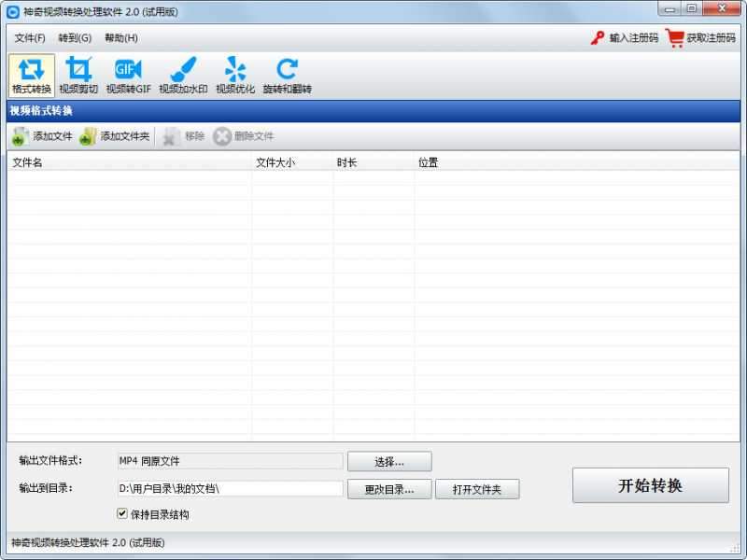Viewport: 747px width, 560px height.
Task: Open the 帮助(H) menu
Action: pos(121,38)
